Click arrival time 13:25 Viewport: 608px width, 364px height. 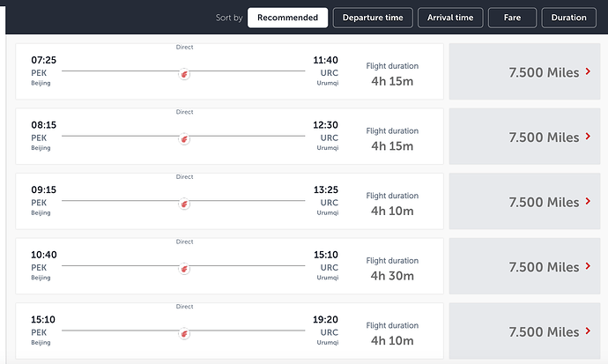pyautogui.click(x=326, y=189)
